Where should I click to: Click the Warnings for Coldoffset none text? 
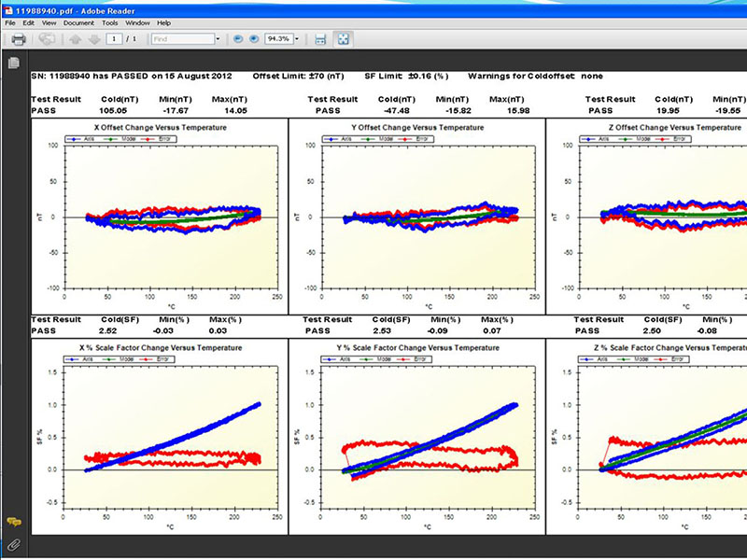click(535, 77)
